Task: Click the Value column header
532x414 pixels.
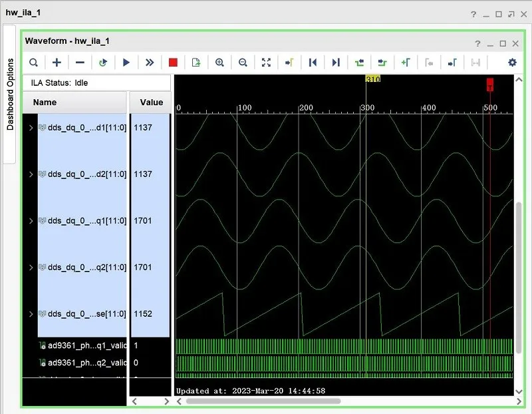Action: coord(151,103)
